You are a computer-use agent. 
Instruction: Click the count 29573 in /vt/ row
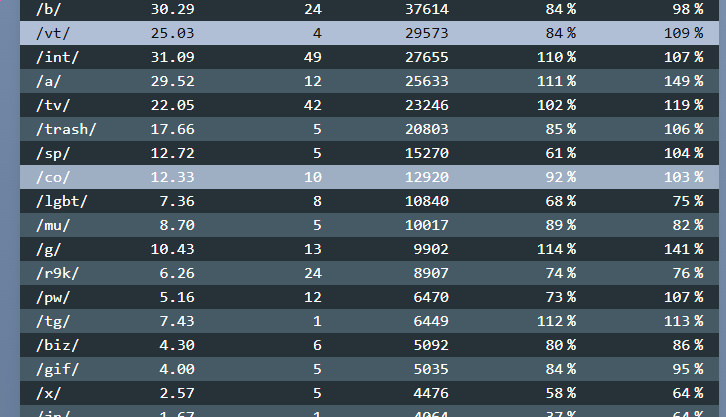click(x=427, y=33)
